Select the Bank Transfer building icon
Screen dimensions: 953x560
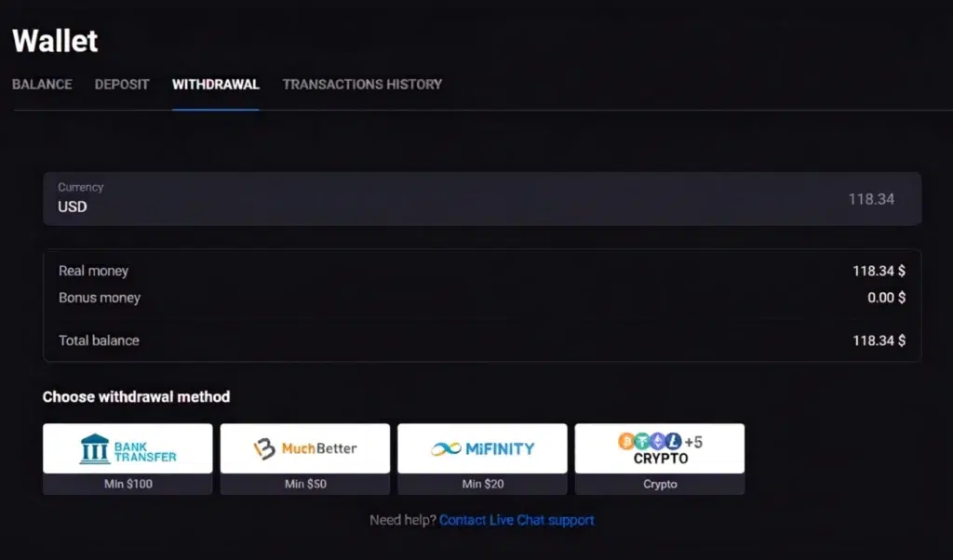click(x=95, y=448)
